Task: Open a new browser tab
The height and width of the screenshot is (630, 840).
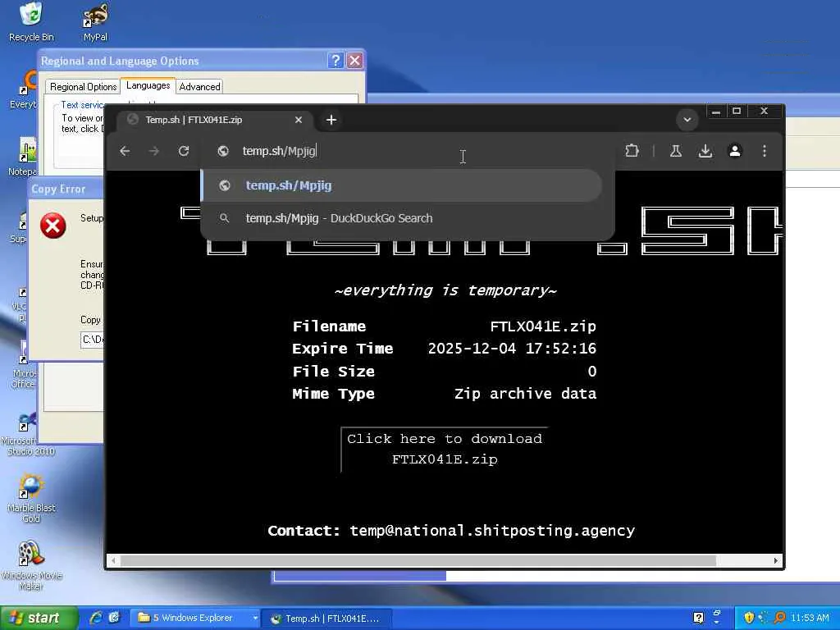Action: [x=331, y=120]
